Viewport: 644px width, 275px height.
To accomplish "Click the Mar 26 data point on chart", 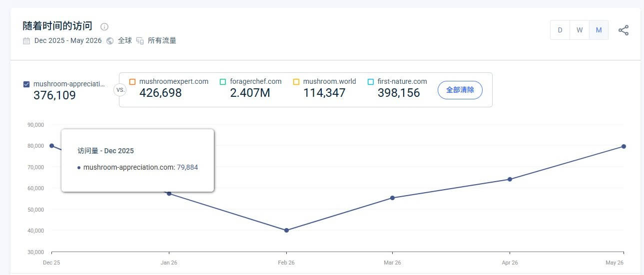I will tap(392, 198).
